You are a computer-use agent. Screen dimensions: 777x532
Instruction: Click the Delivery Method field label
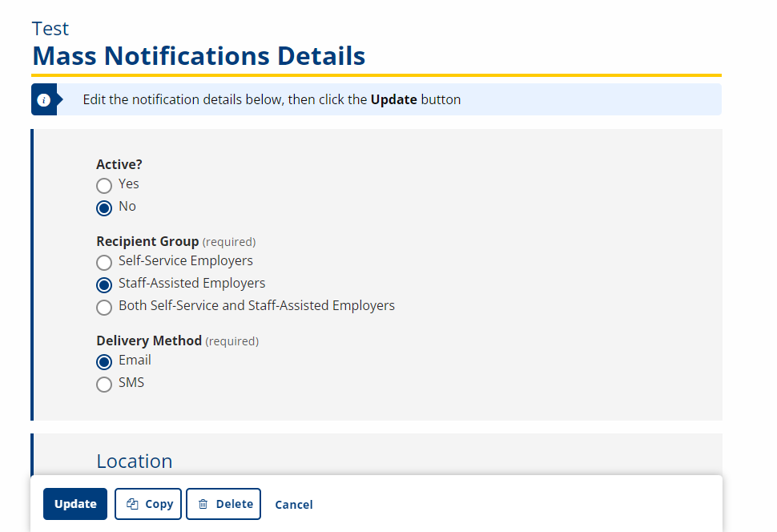pyautogui.click(x=149, y=341)
